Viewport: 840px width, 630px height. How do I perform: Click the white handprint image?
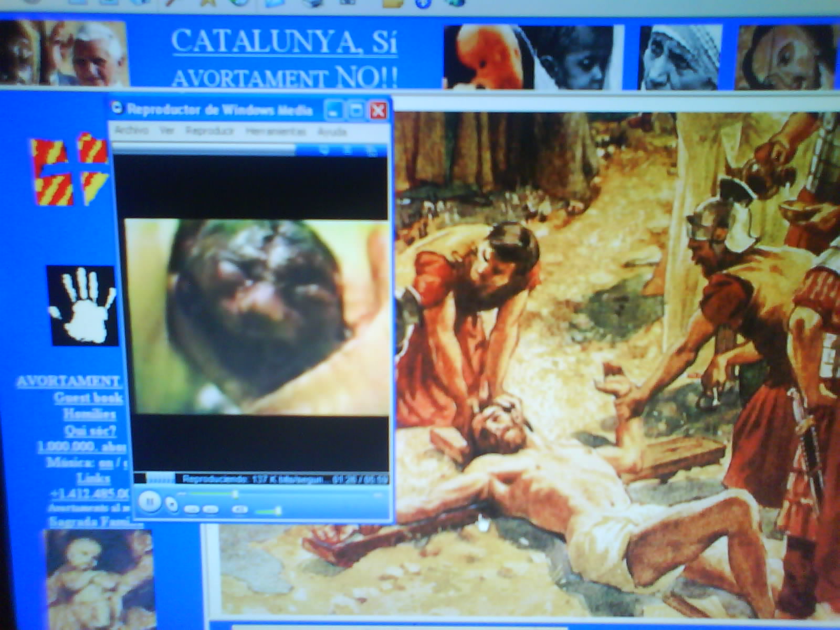82,306
